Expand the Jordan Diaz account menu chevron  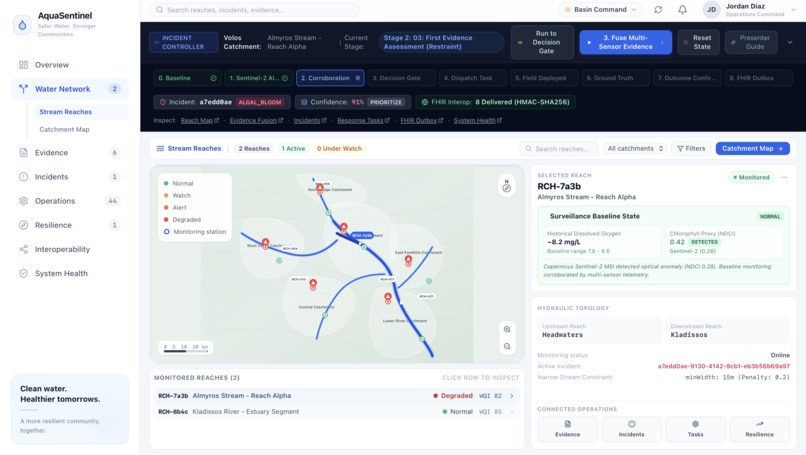click(x=794, y=10)
